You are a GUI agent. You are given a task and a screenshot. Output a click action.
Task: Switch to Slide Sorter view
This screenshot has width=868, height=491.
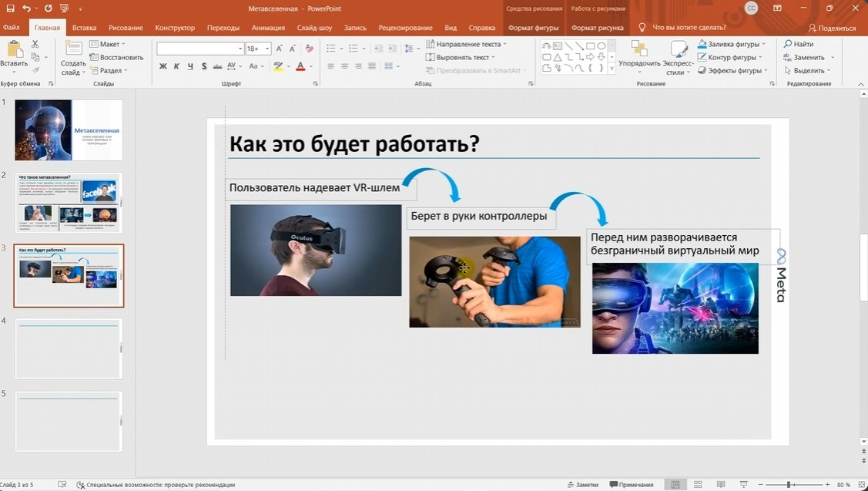coord(698,484)
